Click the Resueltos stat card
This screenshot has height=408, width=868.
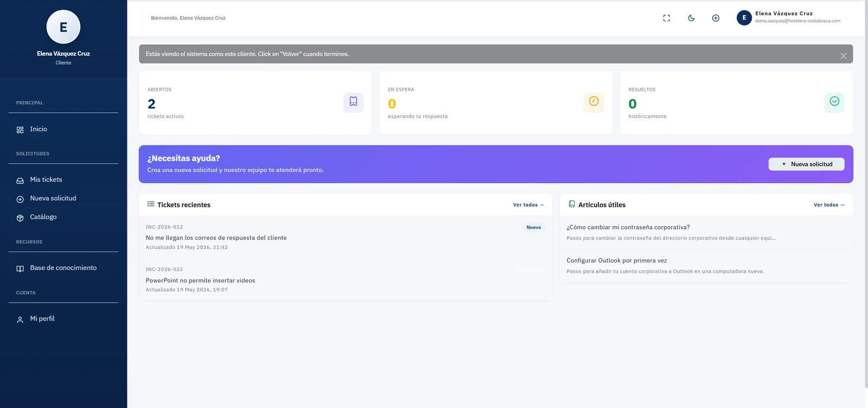tap(736, 103)
